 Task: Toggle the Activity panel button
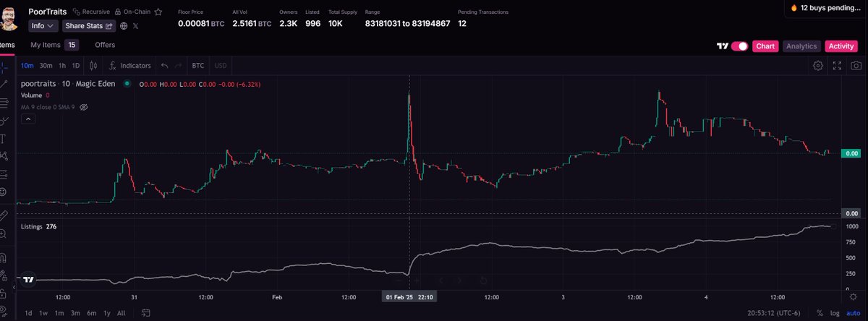pos(841,46)
